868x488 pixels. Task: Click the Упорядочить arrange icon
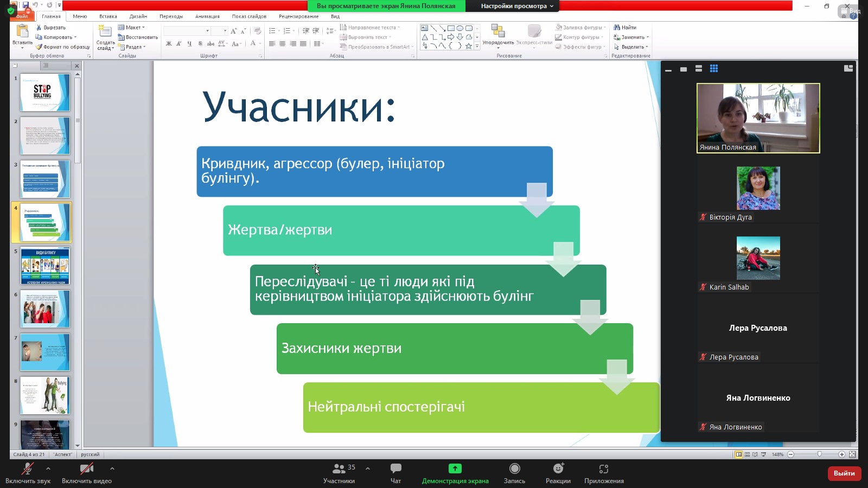point(498,31)
